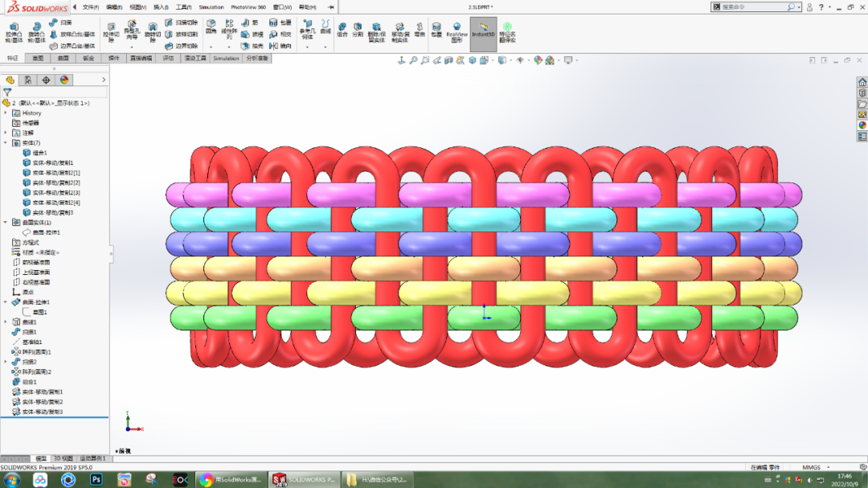This screenshot has height=488, width=868.
Task: Collapse the 曲面实体(1) surface bodies folder
Action: click(x=6, y=223)
